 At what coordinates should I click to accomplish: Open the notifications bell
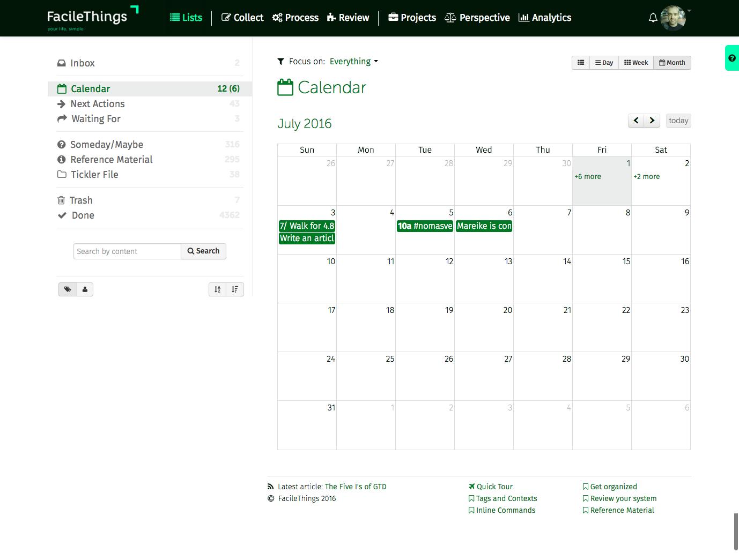coord(653,18)
